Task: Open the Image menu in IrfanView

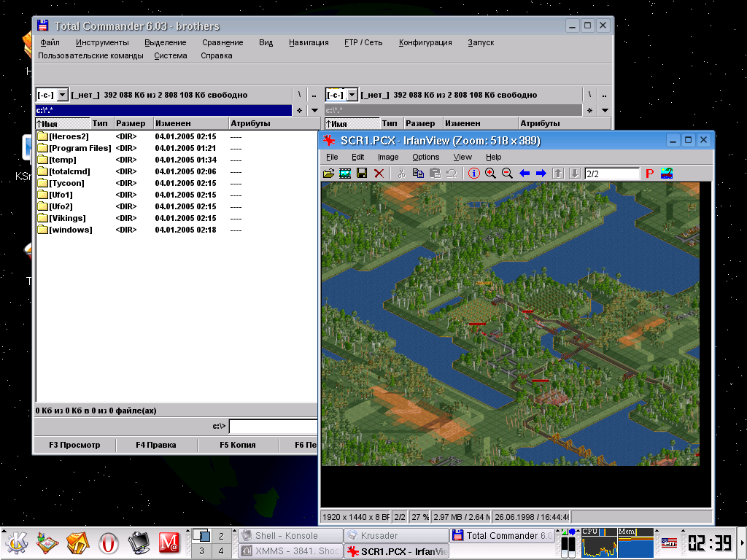Action: coord(388,157)
